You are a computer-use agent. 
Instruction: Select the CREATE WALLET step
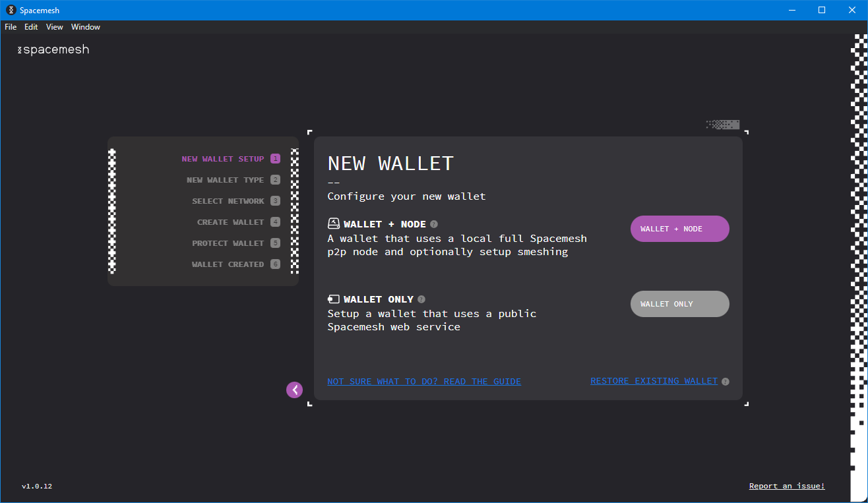[x=230, y=222]
